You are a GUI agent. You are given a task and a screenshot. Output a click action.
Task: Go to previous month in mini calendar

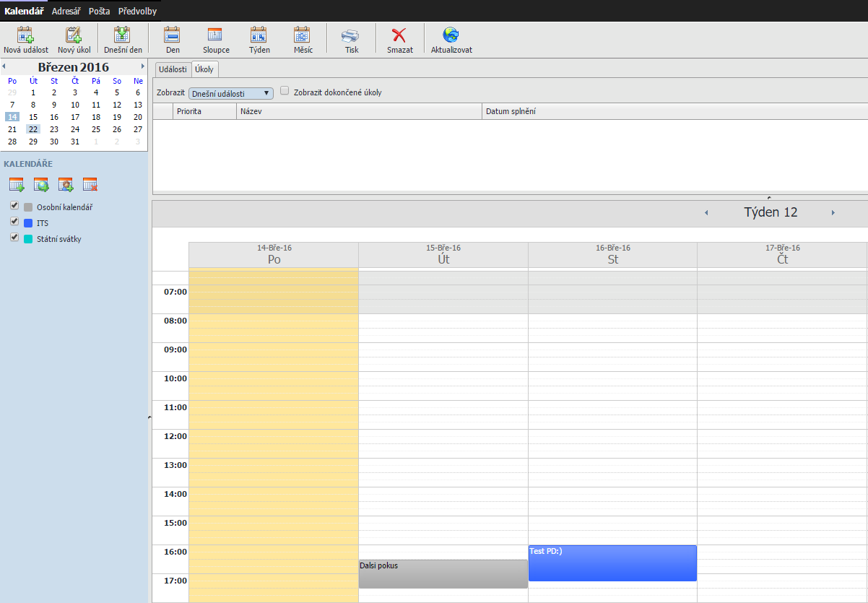tap(4, 66)
